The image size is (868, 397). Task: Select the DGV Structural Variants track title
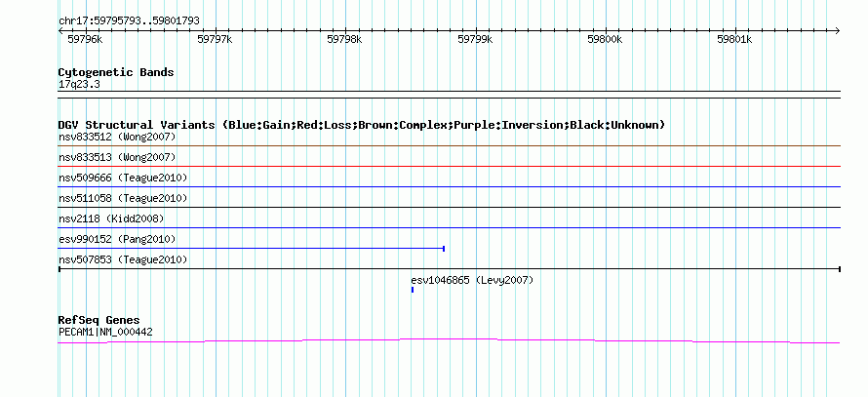tap(362, 125)
